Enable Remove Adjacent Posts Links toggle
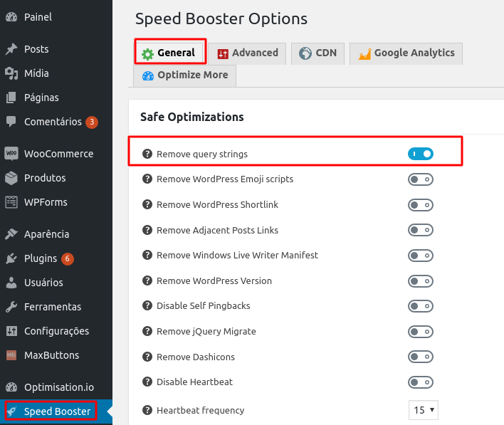This screenshot has width=504, height=425. pos(421,230)
